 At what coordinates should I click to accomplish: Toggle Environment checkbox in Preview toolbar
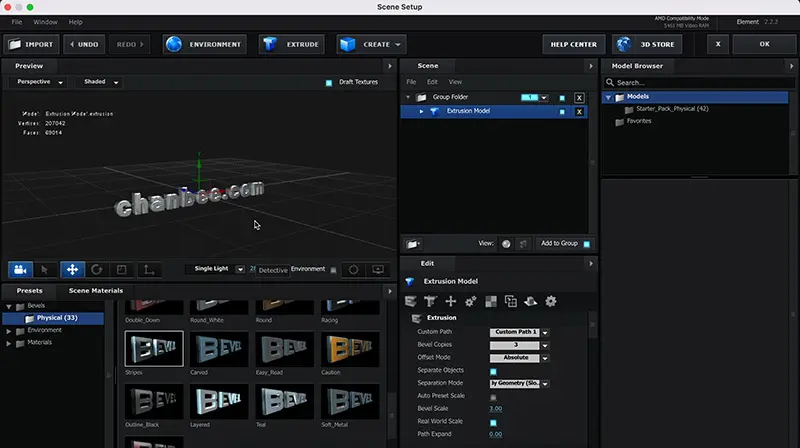[x=333, y=270]
